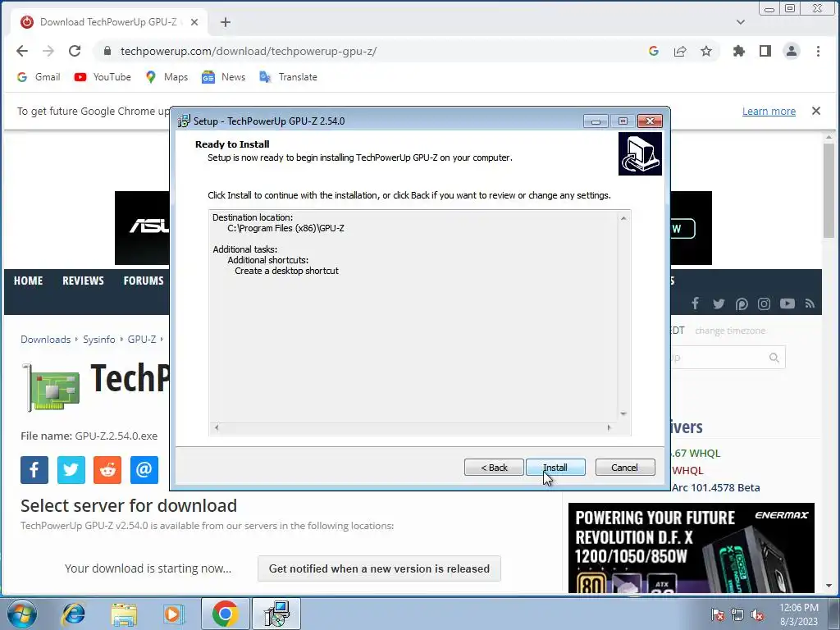
Task: Go back with the < Back button
Action: (x=494, y=467)
